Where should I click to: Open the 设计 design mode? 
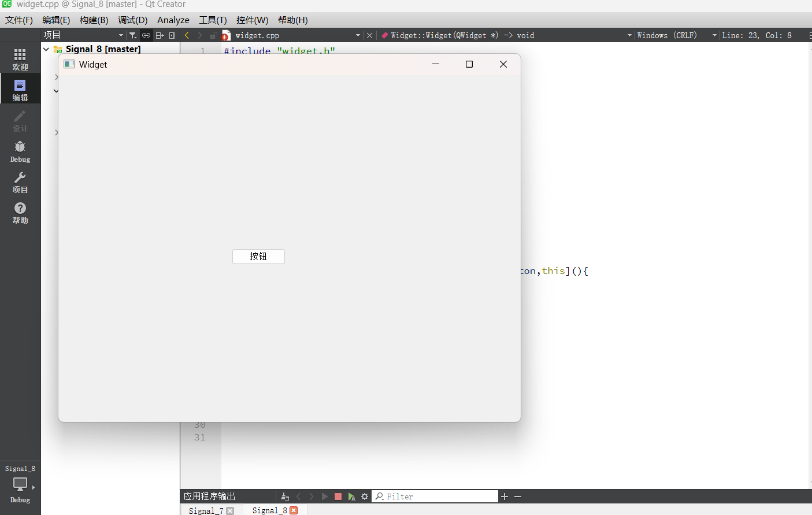pyautogui.click(x=20, y=121)
